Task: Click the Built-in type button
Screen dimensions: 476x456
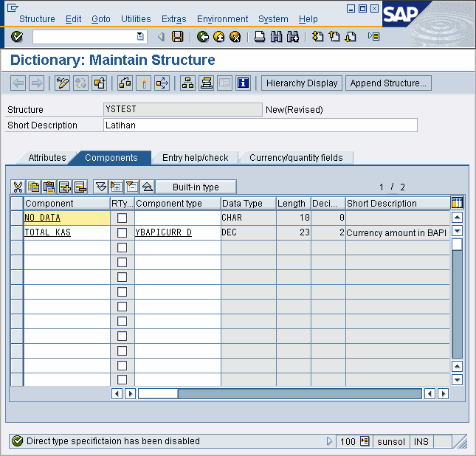Action: pyautogui.click(x=196, y=187)
